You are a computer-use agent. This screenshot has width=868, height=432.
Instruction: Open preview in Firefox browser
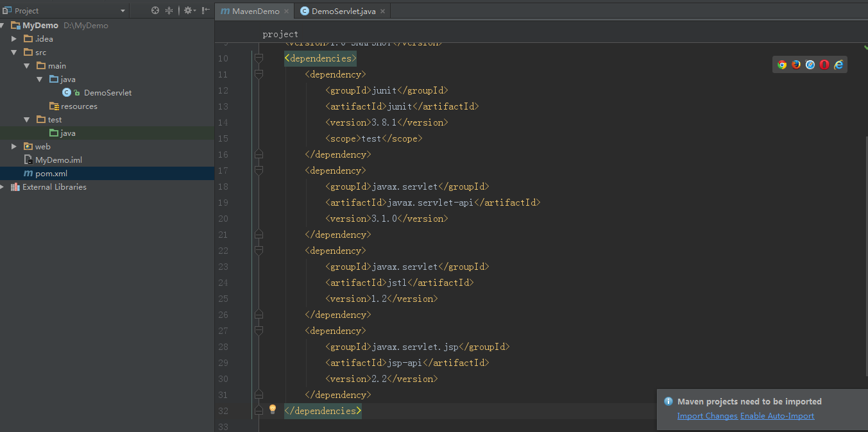coord(796,65)
